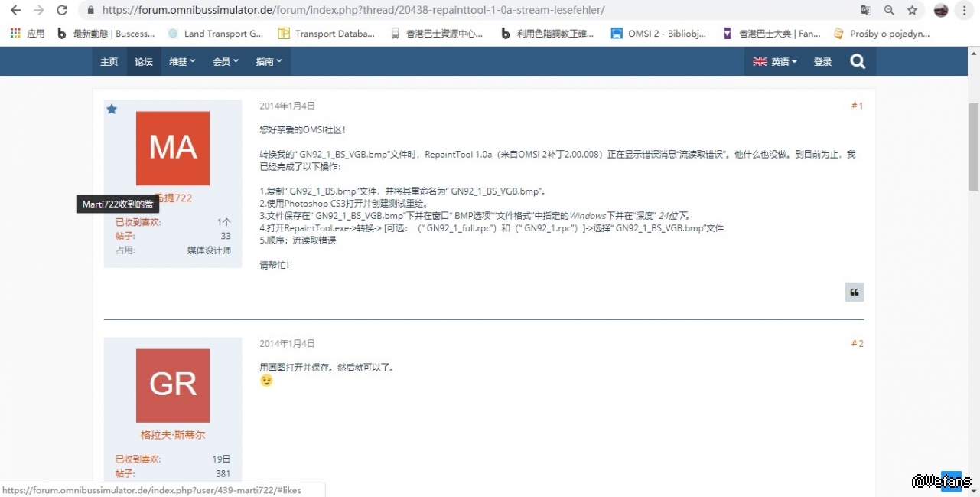This screenshot has width=980, height=497.
Task: Expand the 指南 dropdown menu
Action: click(269, 61)
